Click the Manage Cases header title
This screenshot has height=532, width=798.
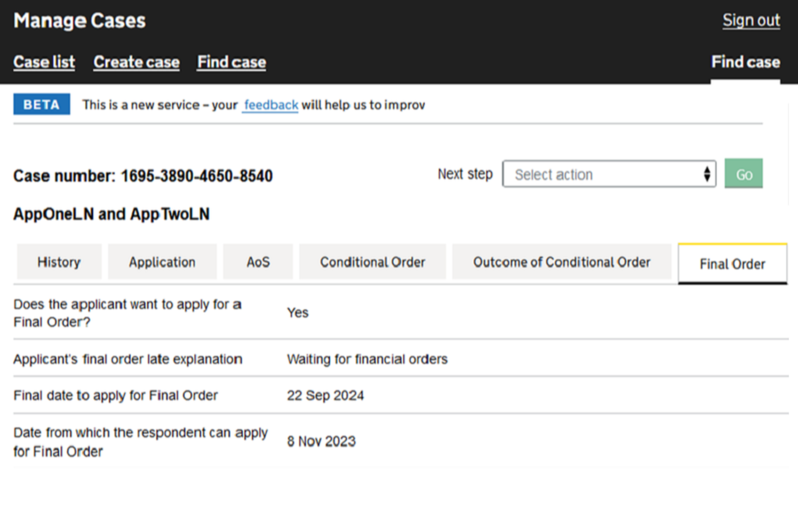pos(80,21)
